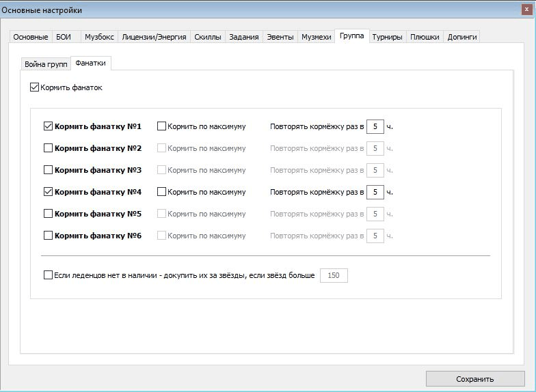The height and width of the screenshot is (392, 536).
Task: Check the buy lollipops for stars option
Action: point(48,275)
